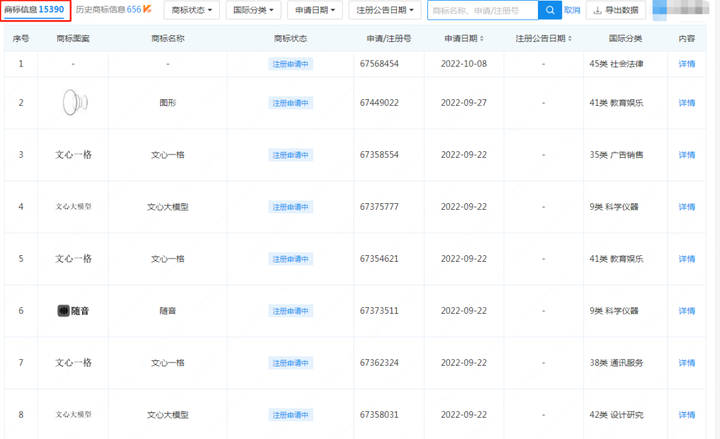Open the 商标状态 filter dropdown
Image resolution: width=720 pixels, height=439 pixels.
pos(191,10)
